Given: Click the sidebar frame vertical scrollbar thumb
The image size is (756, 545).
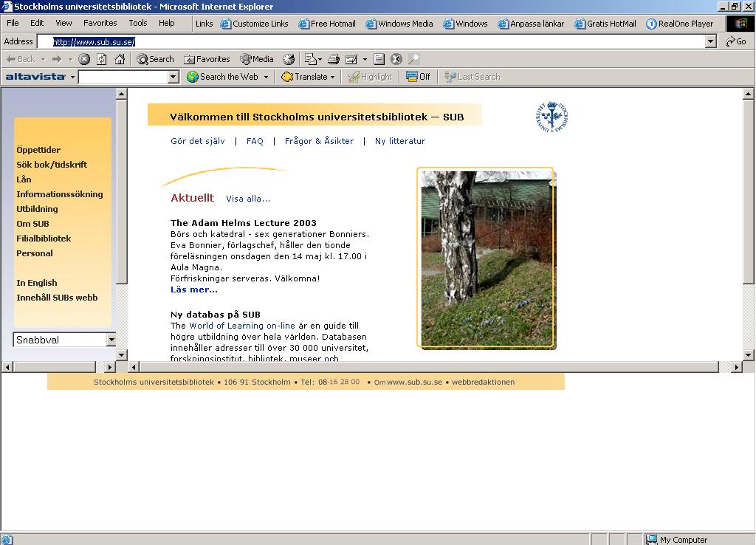Looking at the screenshot, I should pos(122,192).
